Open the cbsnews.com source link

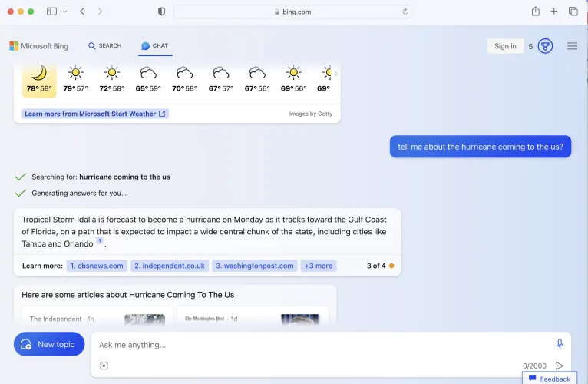[x=96, y=266]
